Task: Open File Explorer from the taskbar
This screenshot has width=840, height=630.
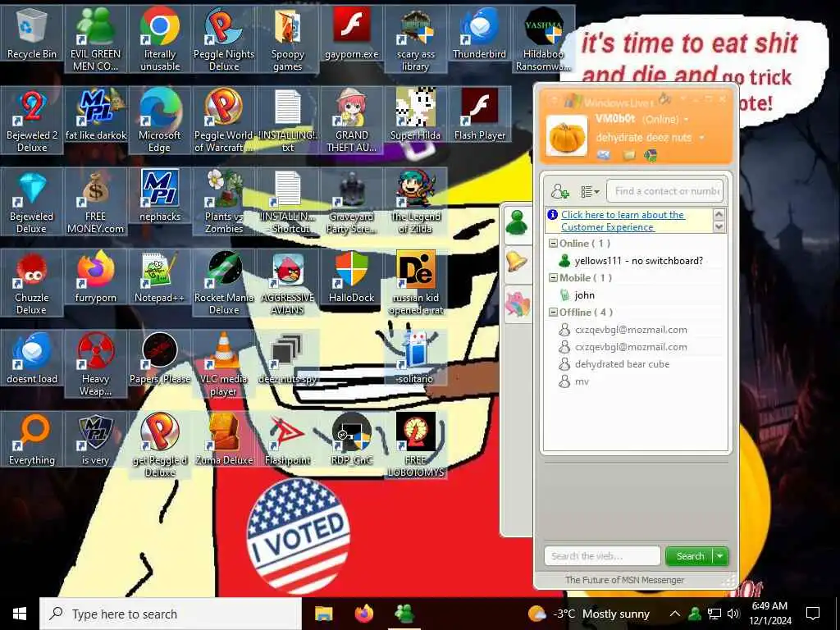Action: pyautogui.click(x=323, y=614)
